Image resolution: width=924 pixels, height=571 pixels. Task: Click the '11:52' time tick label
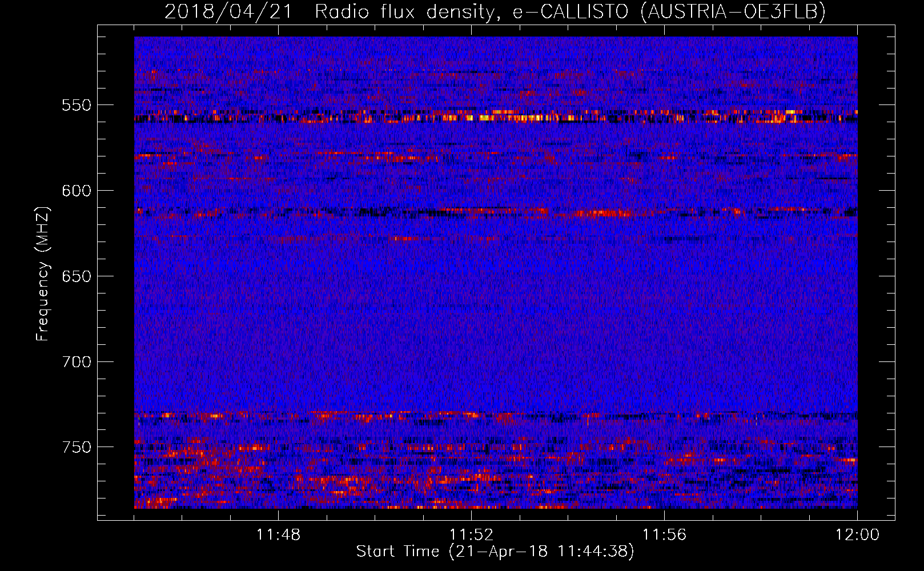coord(471,535)
